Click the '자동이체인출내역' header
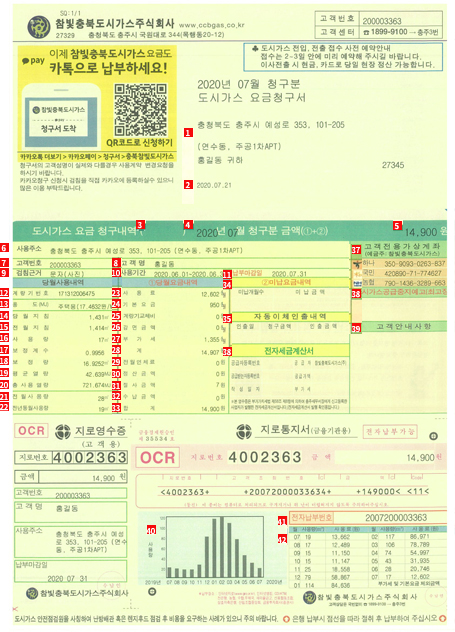Viewport: 455px width, 632px height. click(290, 316)
